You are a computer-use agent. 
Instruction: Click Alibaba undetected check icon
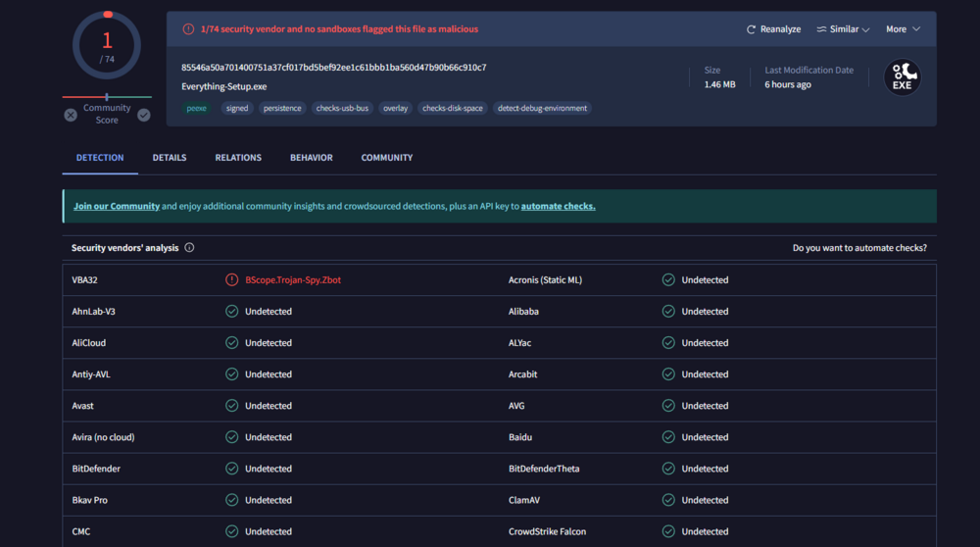(x=668, y=312)
